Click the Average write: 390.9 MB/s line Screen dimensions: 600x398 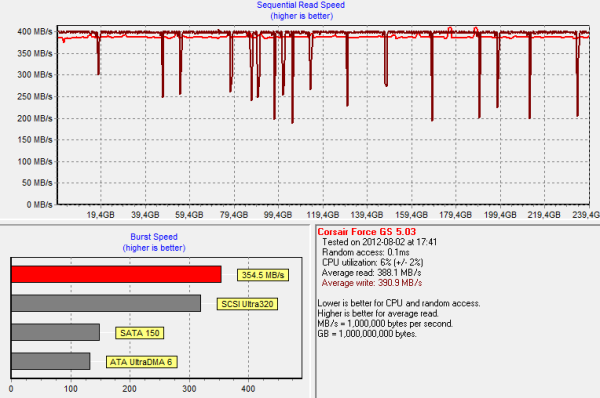372,283
